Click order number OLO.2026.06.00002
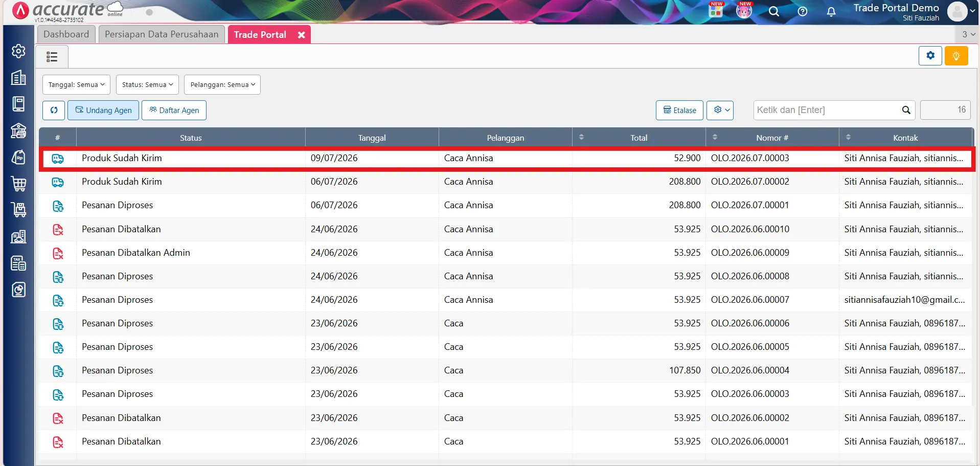This screenshot has width=980, height=466. 750,418
